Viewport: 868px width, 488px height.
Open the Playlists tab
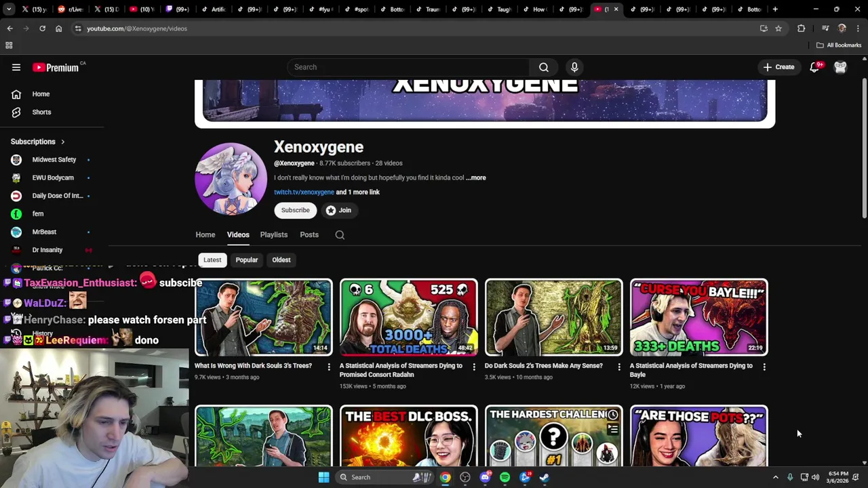274,235
